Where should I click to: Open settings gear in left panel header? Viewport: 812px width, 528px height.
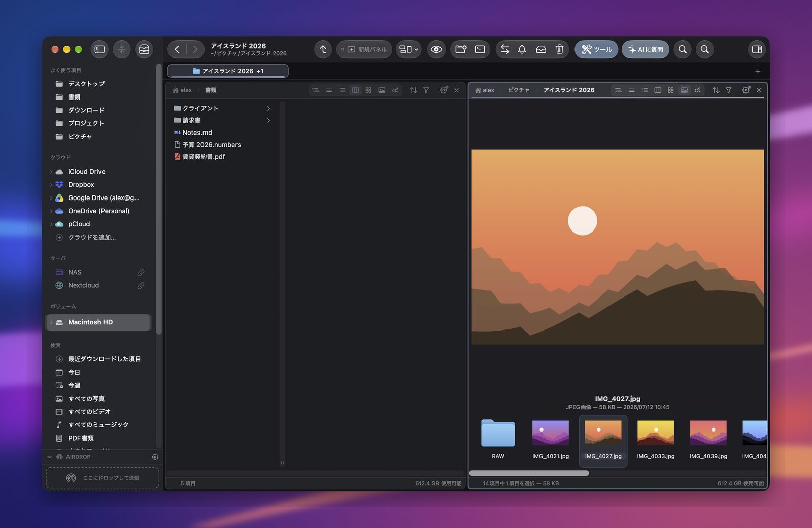pos(444,90)
